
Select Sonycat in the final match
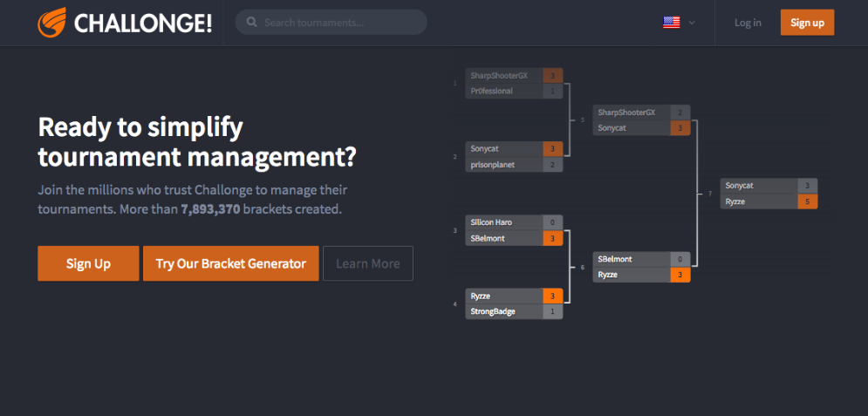coord(758,186)
